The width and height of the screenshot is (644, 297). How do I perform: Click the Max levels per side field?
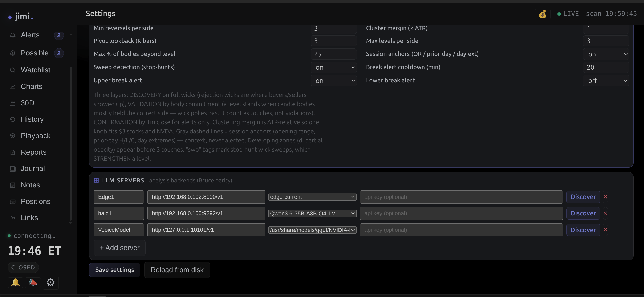click(x=606, y=41)
